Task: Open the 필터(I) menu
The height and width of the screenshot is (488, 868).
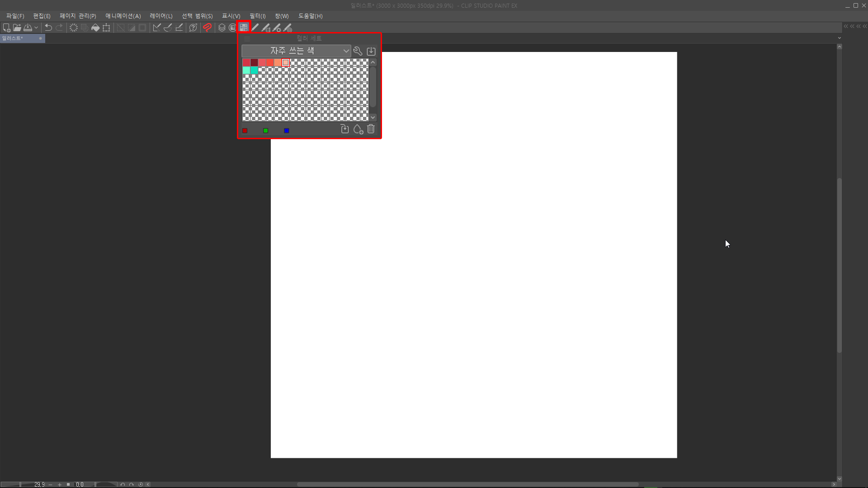Action: pos(257,16)
